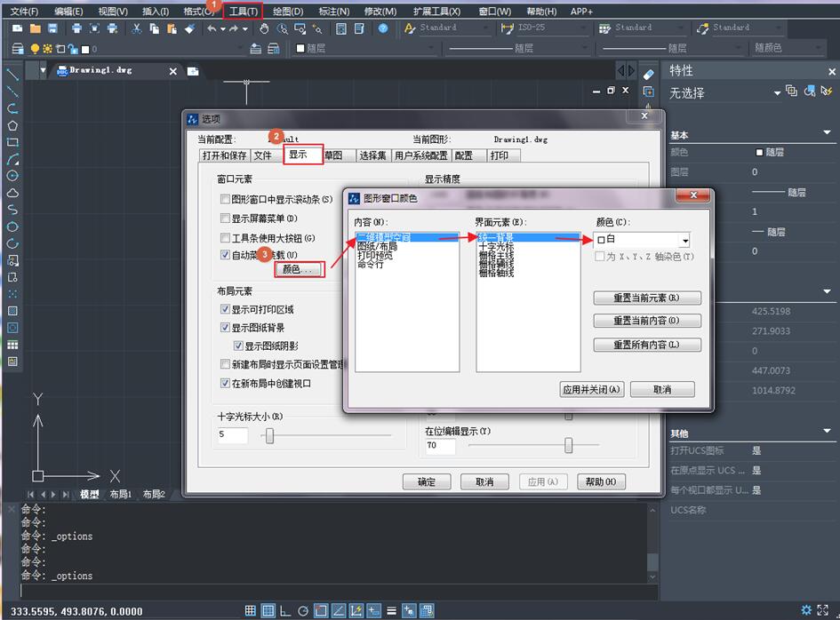Activate the Pan tool in the top toolbar

pos(265,29)
